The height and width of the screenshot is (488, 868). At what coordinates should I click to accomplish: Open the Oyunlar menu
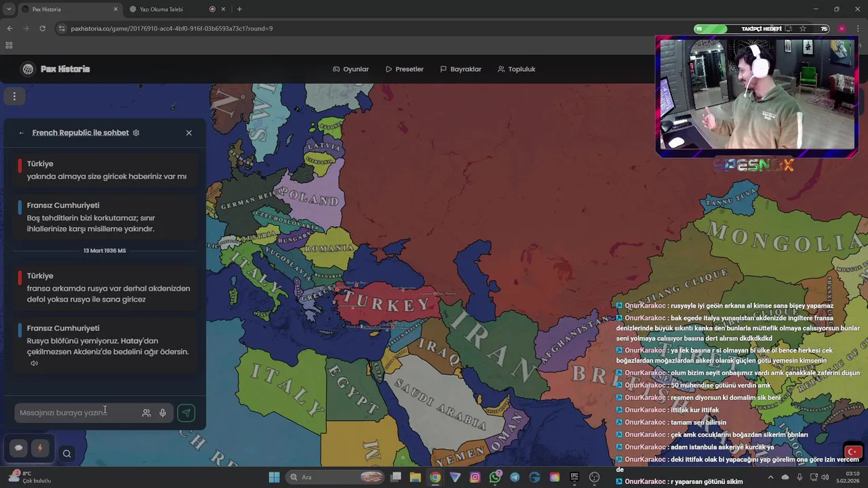coord(351,69)
